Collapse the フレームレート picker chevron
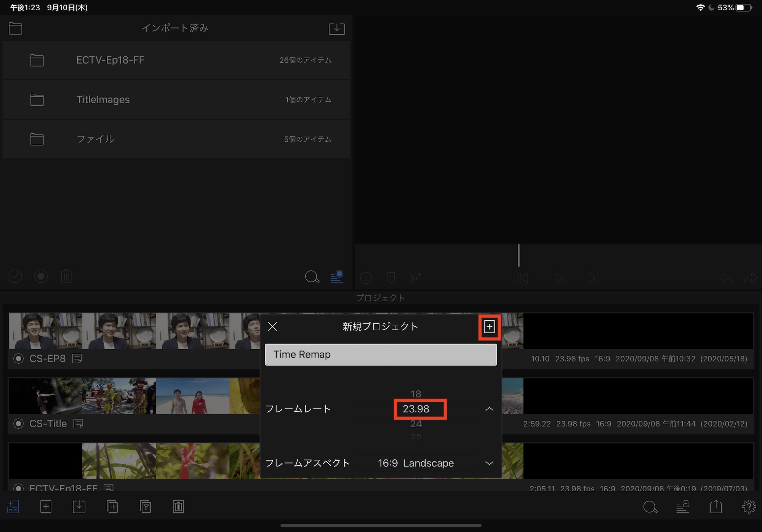Image resolution: width=762 pixels, height=532 pixels. pos(489,409)
